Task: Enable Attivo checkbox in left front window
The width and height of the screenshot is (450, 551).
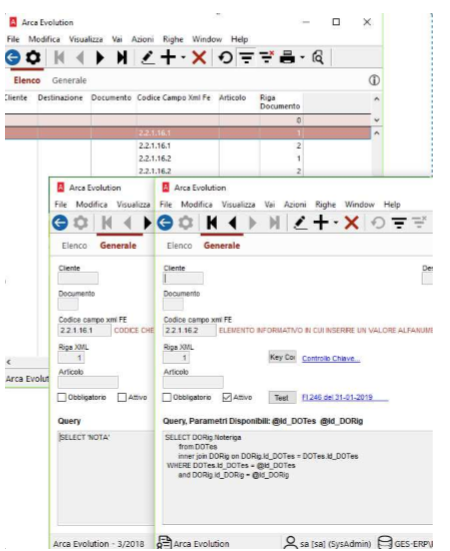Action: click(122, 397)
